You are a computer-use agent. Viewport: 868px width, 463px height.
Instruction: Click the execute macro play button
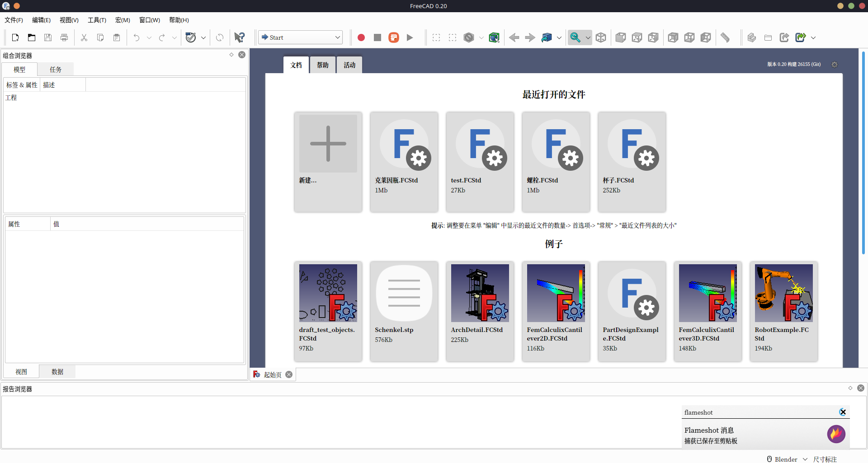coord(410,37)
